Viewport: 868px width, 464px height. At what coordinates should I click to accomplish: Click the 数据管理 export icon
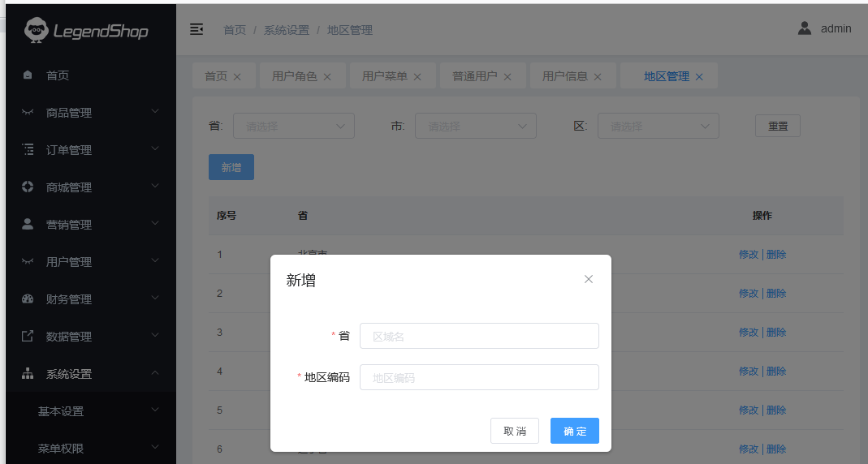tap(28, 337)
